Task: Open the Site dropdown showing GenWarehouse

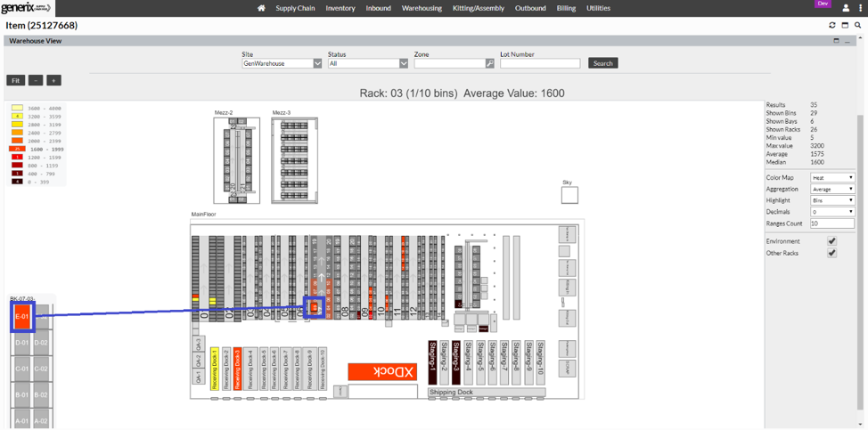Action: coord(282,63)
